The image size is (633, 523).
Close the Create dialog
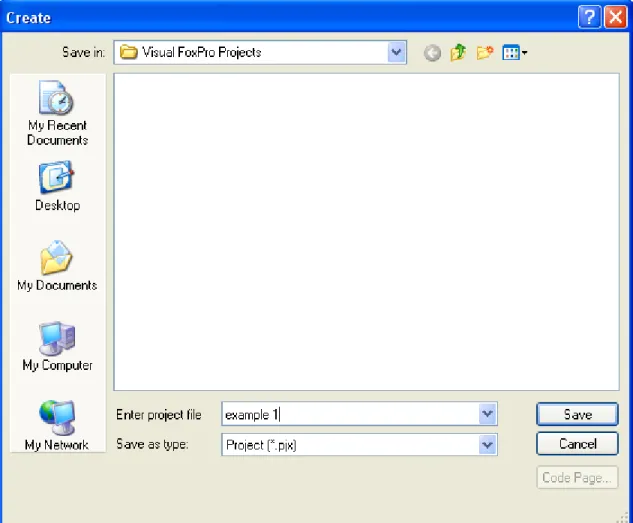[x=615, y=17]
